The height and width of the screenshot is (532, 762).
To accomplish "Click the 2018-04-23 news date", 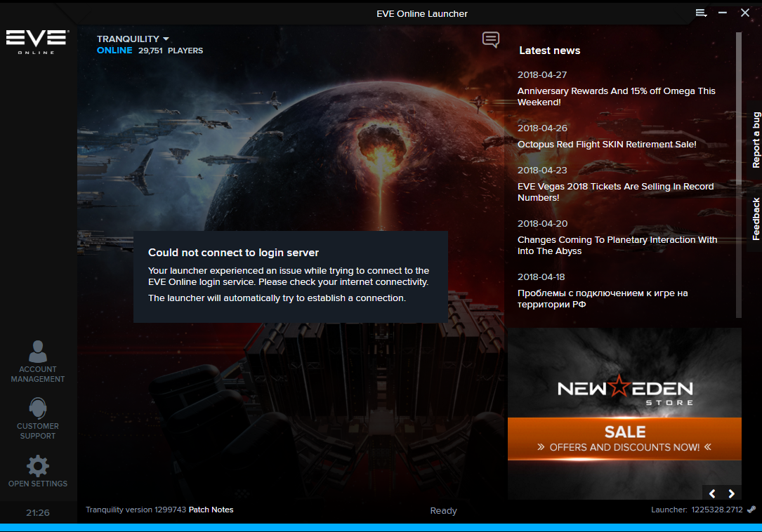I will 542,171.
